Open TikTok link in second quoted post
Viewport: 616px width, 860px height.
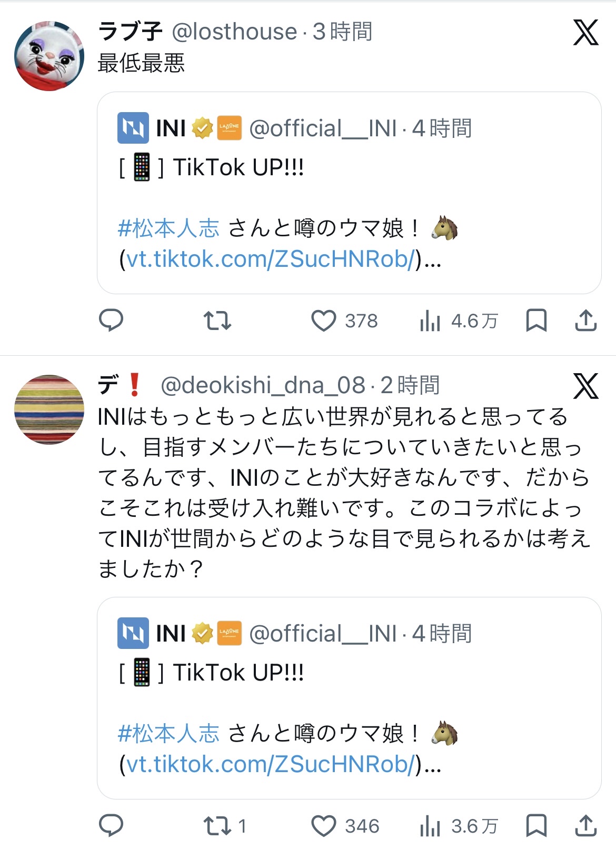click(271, 764)
